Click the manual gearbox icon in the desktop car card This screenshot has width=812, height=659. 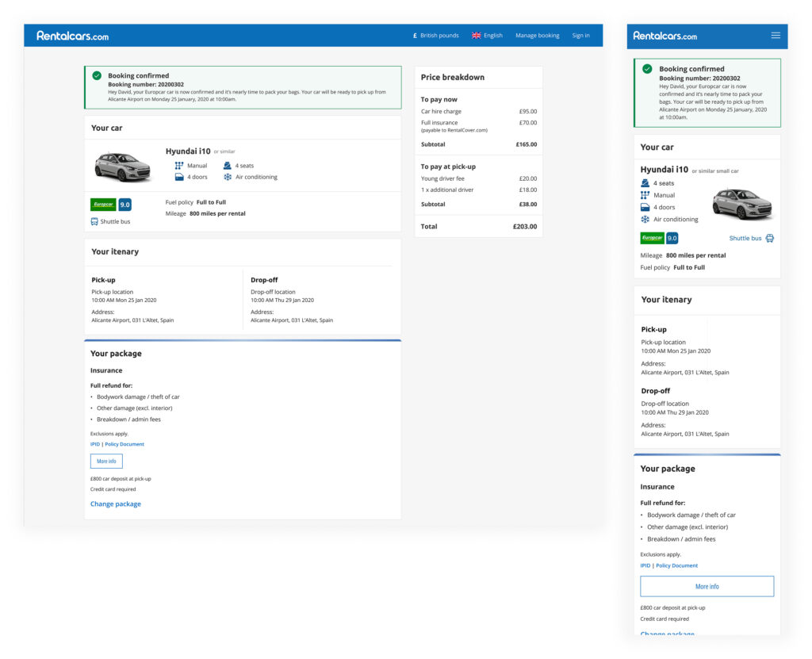(179, 166)
